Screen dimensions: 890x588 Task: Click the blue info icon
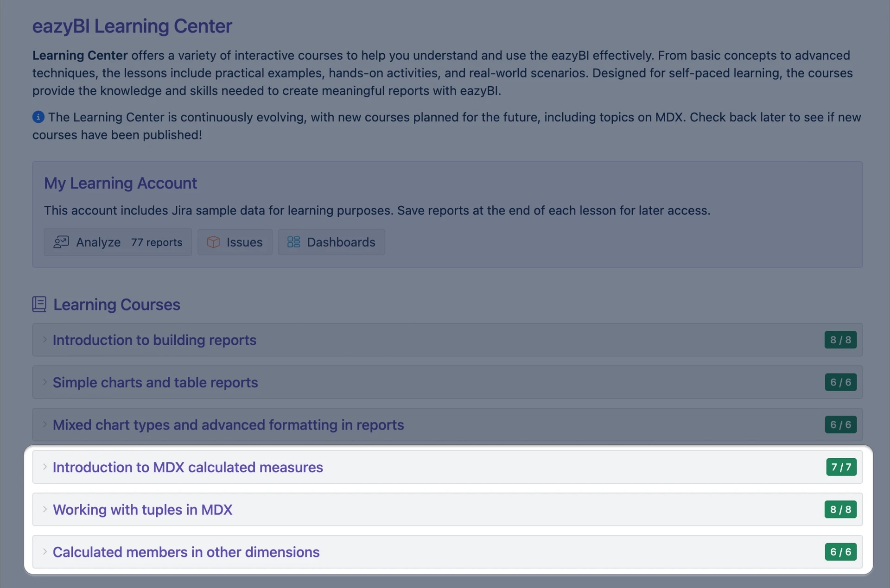[38, 117]
